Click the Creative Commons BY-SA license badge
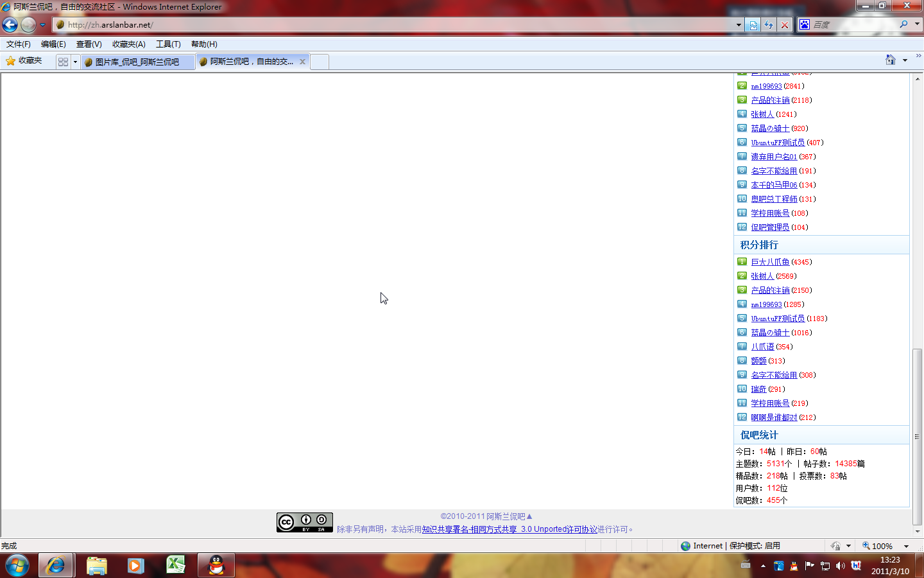The height and width of the screenshot is (578, 924). point(304,523)
